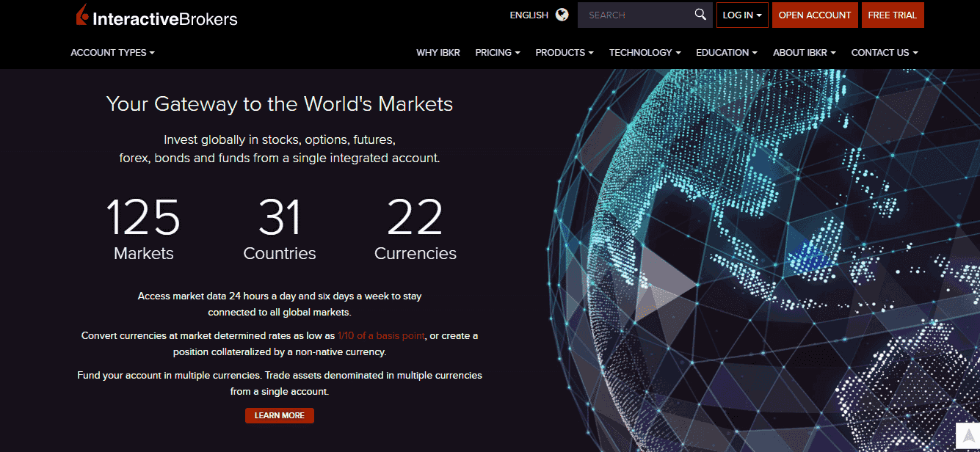The image size is (980, 452).
Task: Click the Your Gateway to the World's Markets heading
Action: click(280, 103)
